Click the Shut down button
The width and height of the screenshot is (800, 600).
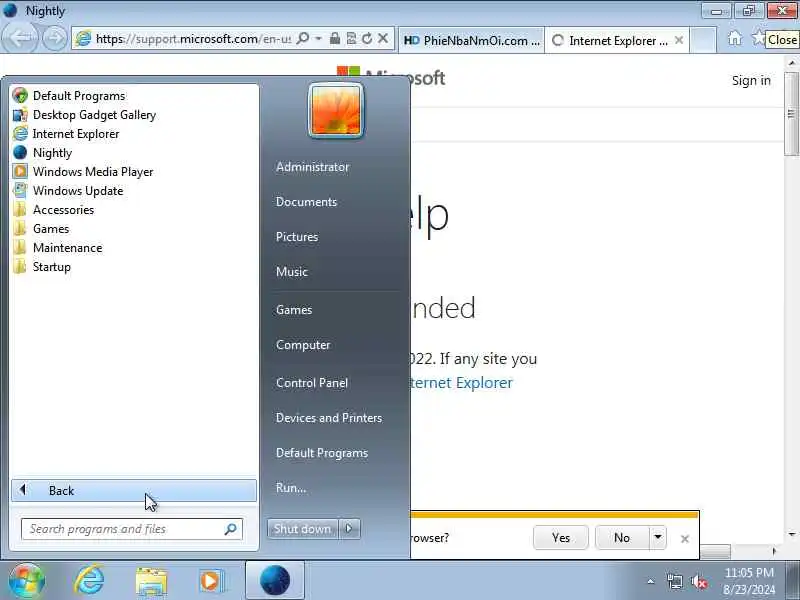click(x=303, y=529)
